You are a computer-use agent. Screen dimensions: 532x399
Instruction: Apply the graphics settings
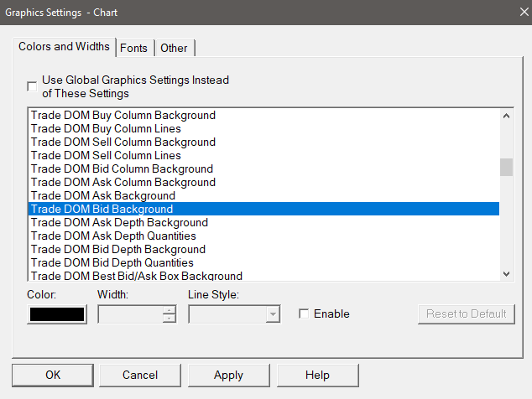click(x=228, y=375)
